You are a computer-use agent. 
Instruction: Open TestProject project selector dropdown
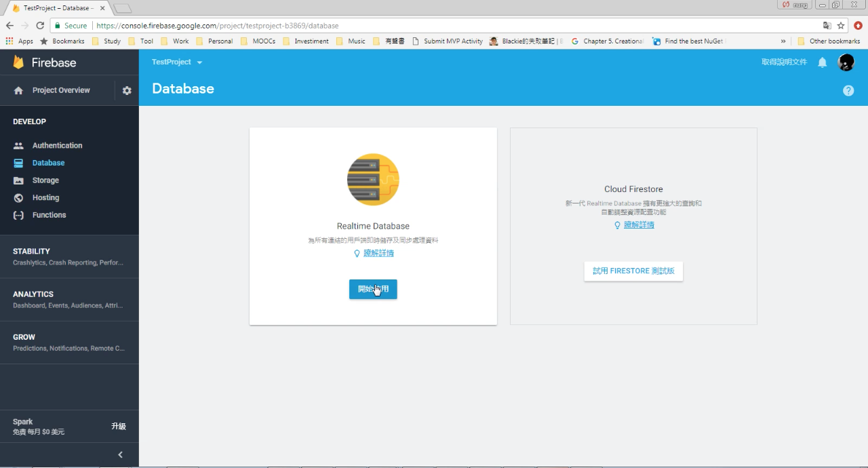(x=177, y=62)
